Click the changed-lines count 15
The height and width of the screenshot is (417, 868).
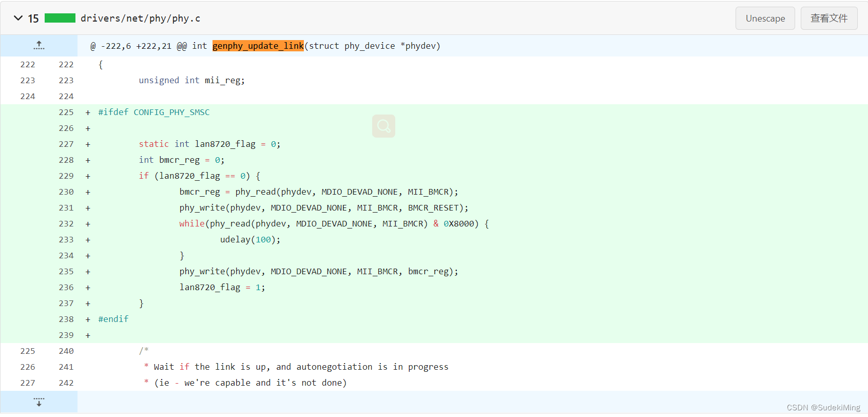pyautogui.click(x=33, y=18)
